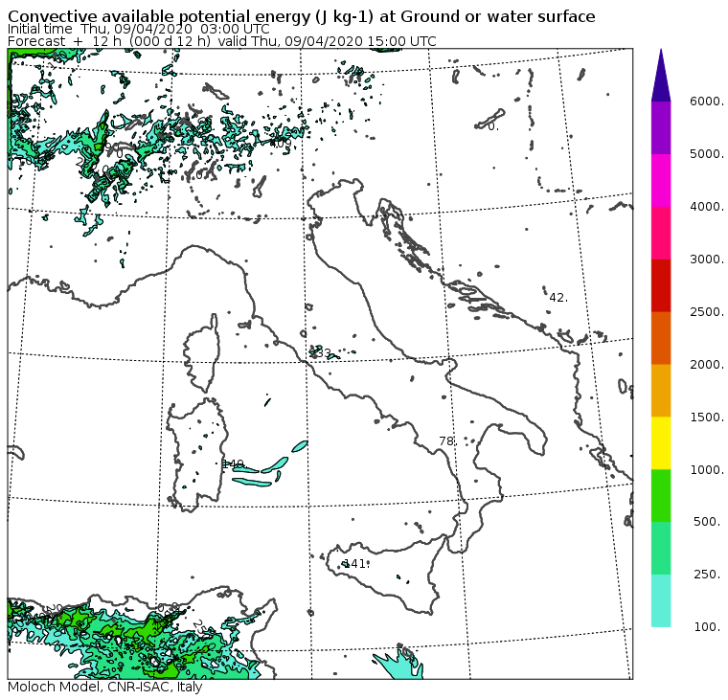Click the Sardinia island outline
The height and width of the screenshot is (700, 728).
(x=197, y=455)
